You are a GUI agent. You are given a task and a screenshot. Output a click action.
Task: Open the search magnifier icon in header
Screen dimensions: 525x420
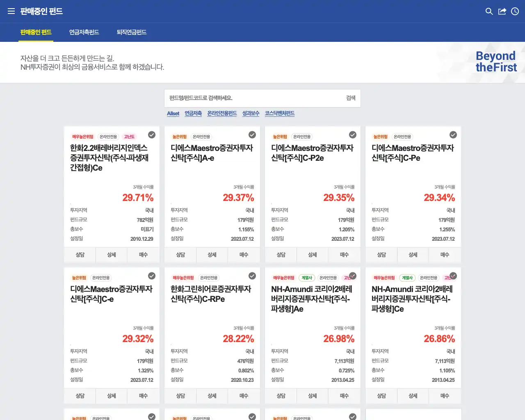[x=489, y=11]
